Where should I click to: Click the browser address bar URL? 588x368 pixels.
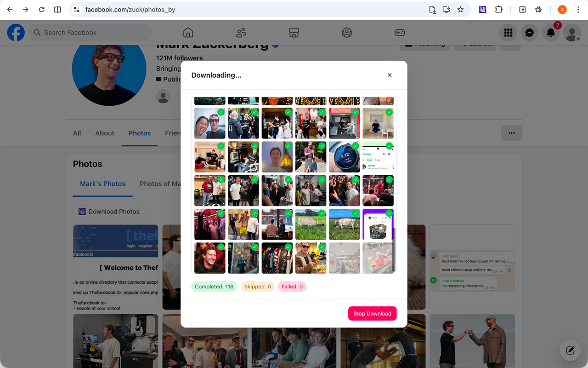tap(130, 9)
